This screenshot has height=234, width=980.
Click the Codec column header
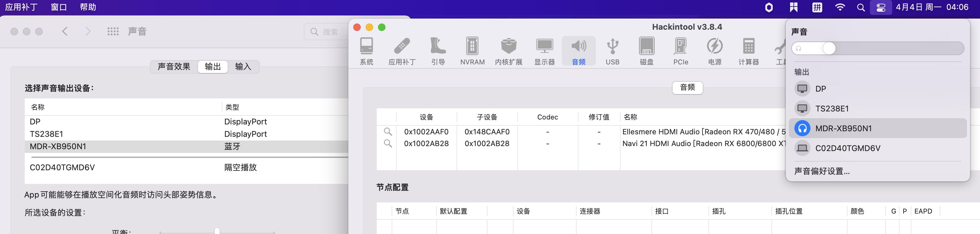tap(548, 117)
